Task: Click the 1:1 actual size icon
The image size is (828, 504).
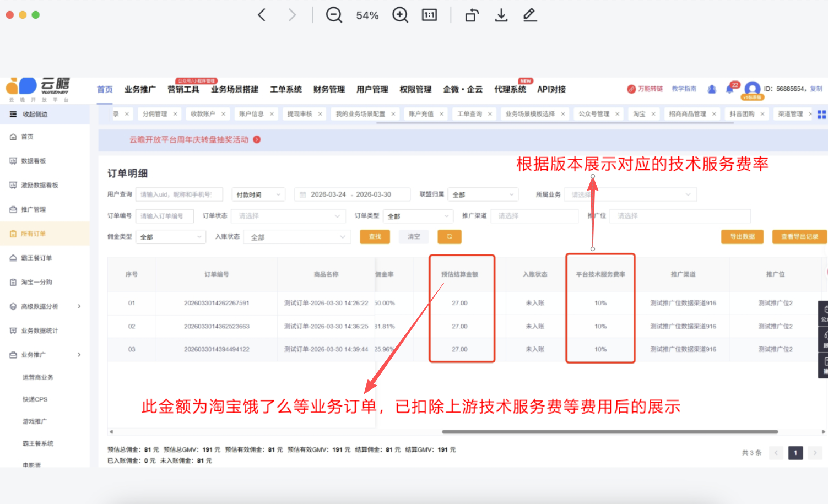Action: (429, 15)
